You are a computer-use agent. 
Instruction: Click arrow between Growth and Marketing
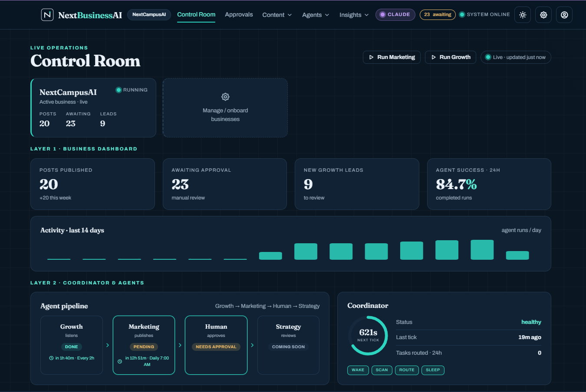point(108,345)
